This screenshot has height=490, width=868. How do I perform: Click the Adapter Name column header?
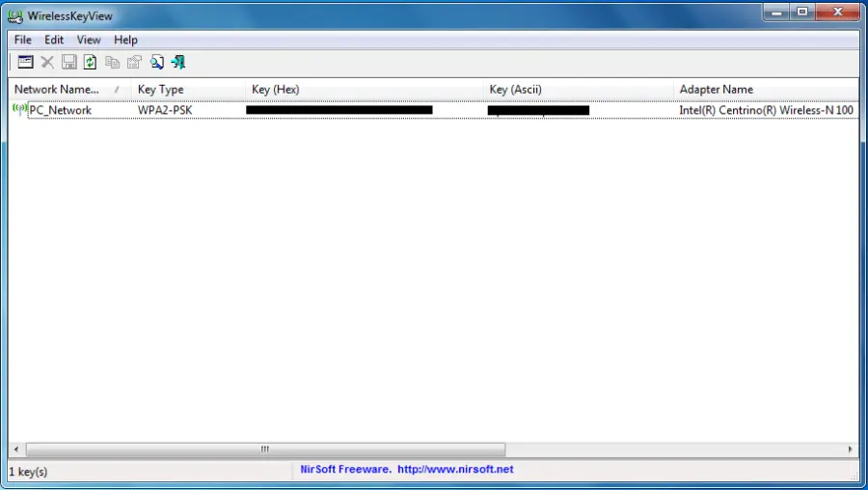click(716, 90)
